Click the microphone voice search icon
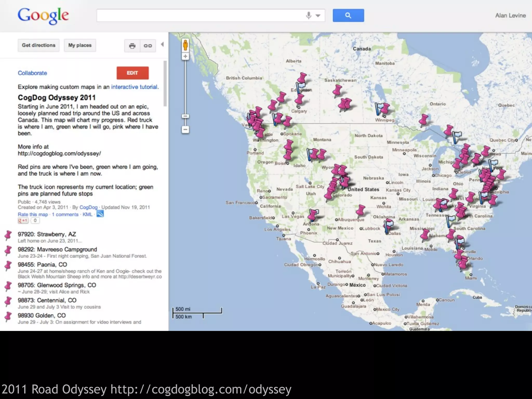 [x=308, y=16]
